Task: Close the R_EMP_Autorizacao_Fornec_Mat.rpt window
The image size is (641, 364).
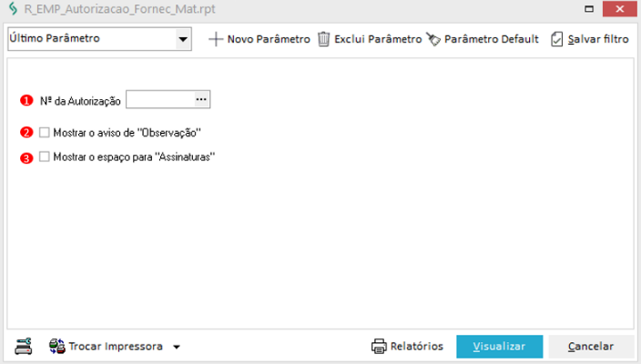Action: pyautogui.click(x=620, y=8)
